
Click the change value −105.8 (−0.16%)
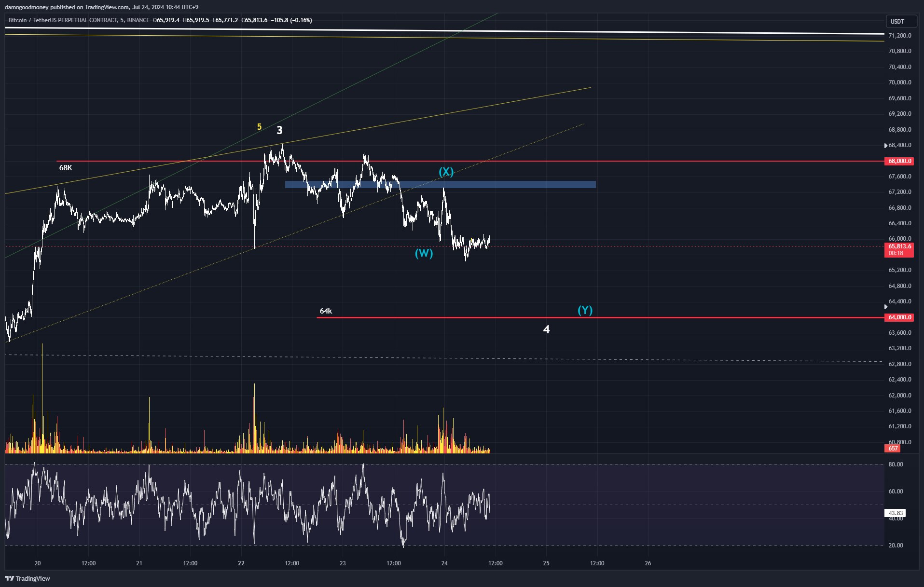(291, 20)
